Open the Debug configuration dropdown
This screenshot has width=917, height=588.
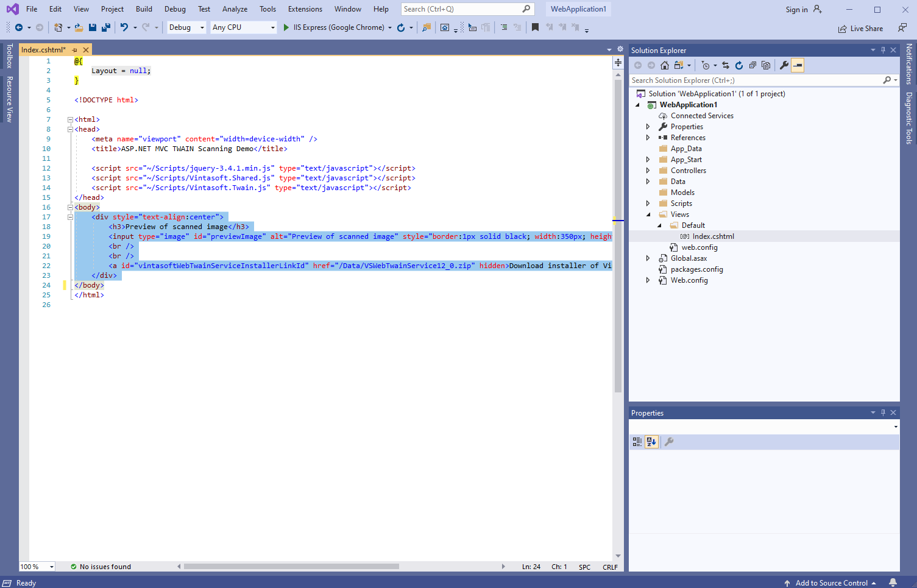point(186,27)
